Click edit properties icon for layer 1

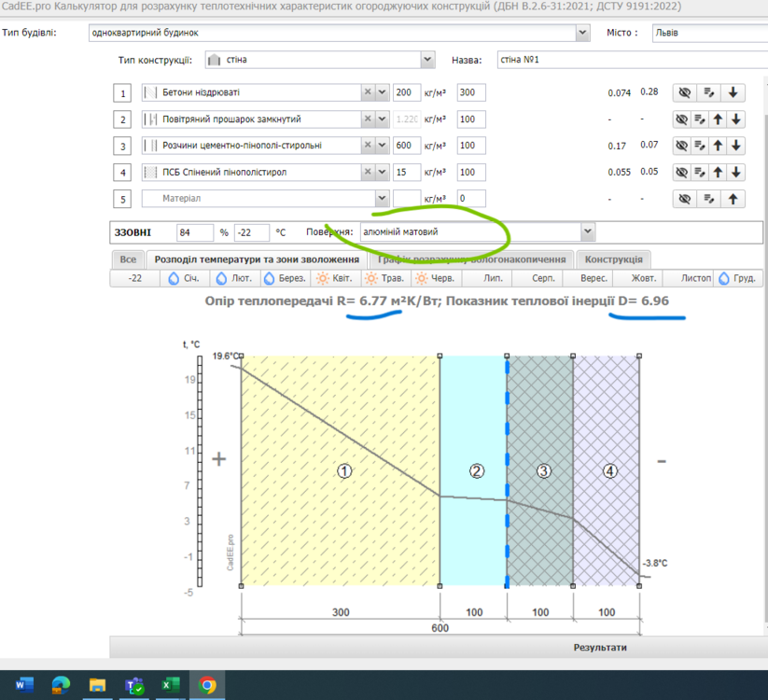tap(709, 92)
